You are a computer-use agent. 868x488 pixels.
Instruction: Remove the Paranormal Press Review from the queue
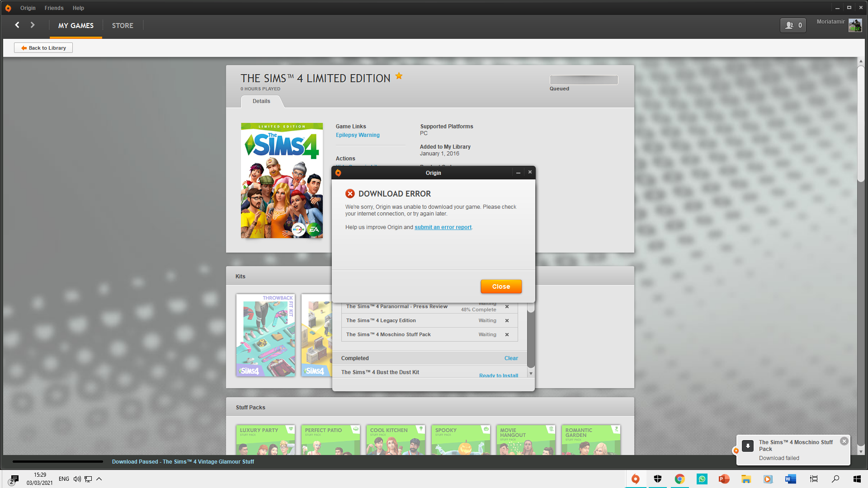pyautogui.click(x=507, y=307)
